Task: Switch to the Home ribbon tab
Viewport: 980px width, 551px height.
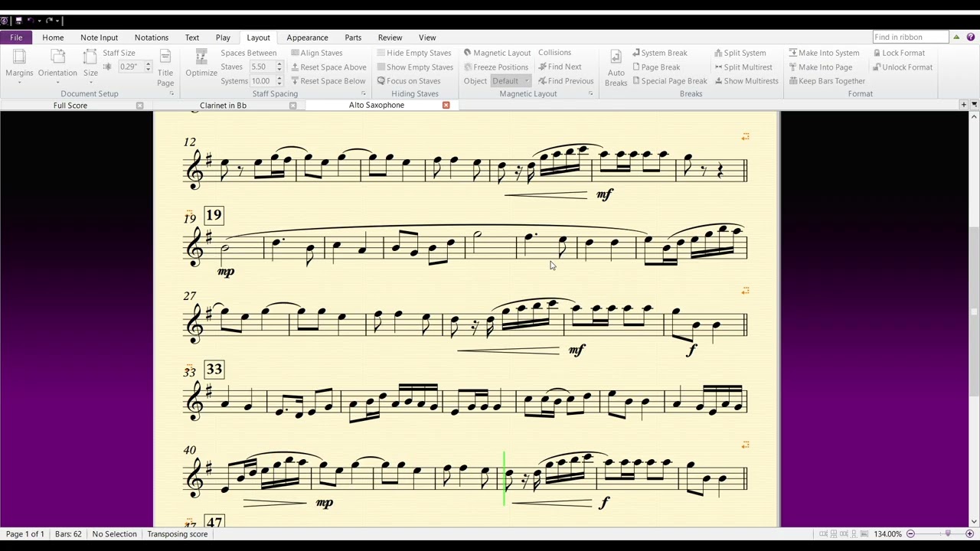Action: [x=53, y=37]
